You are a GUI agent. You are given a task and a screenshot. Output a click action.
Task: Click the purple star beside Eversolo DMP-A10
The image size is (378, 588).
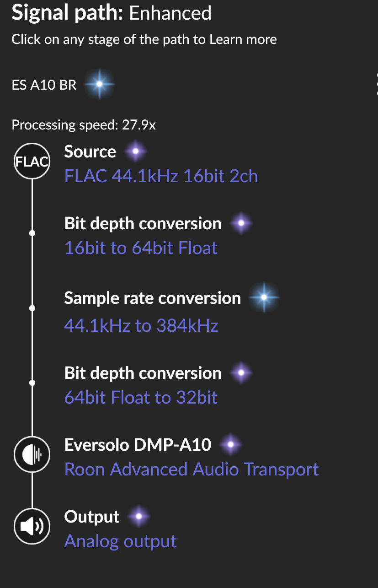pyautogui.click(x=231, y=444)
